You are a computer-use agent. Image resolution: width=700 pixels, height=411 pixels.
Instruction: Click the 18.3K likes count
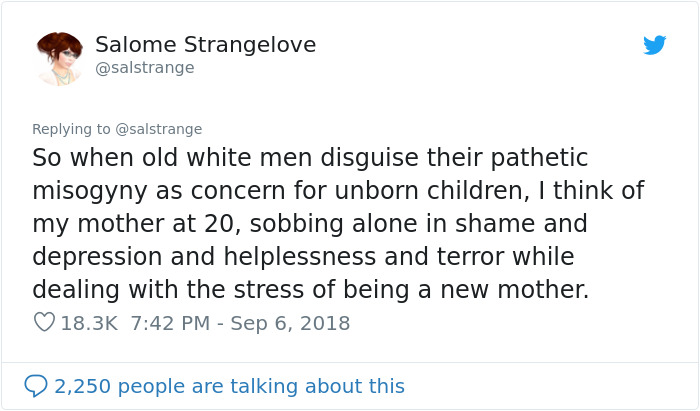coord(89,323)
